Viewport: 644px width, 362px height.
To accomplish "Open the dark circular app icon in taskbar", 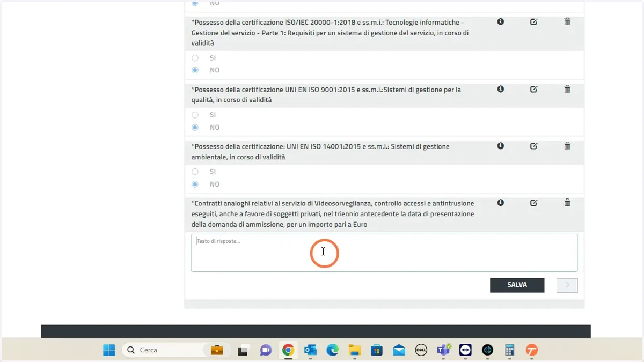I will [x=487, y=350].
